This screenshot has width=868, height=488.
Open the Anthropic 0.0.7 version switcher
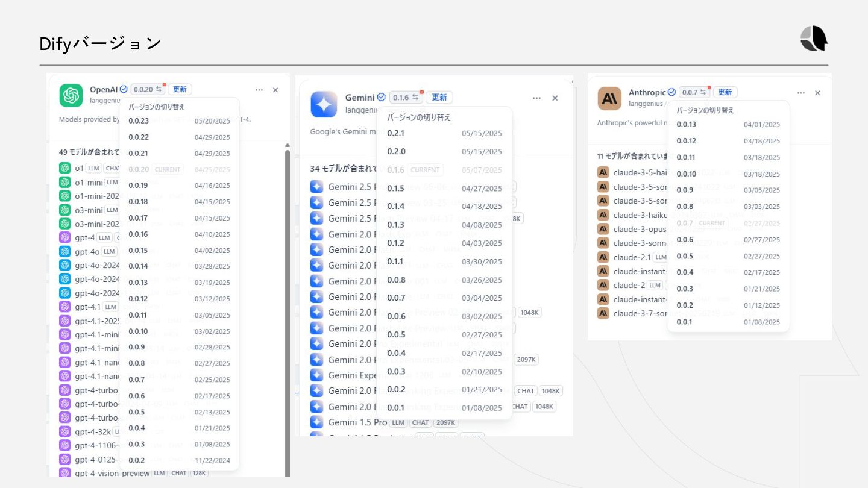point(694,92)
